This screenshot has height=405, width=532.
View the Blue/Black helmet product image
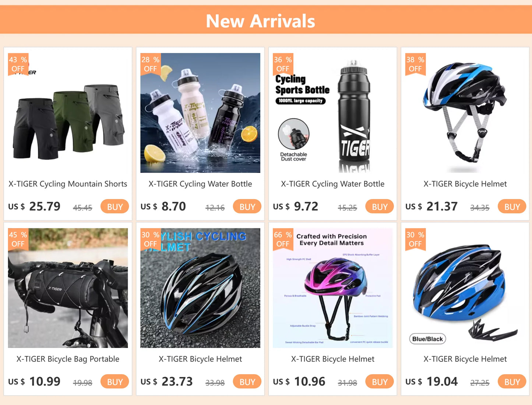[465, 288]
